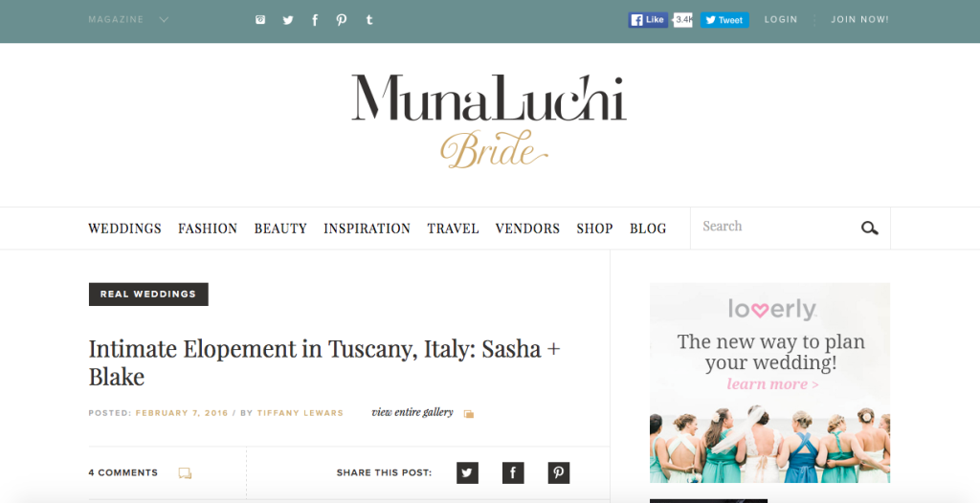This screenshot has height=503, width=980.
Task: Open the LOGIN link
Action: [781, 19]
